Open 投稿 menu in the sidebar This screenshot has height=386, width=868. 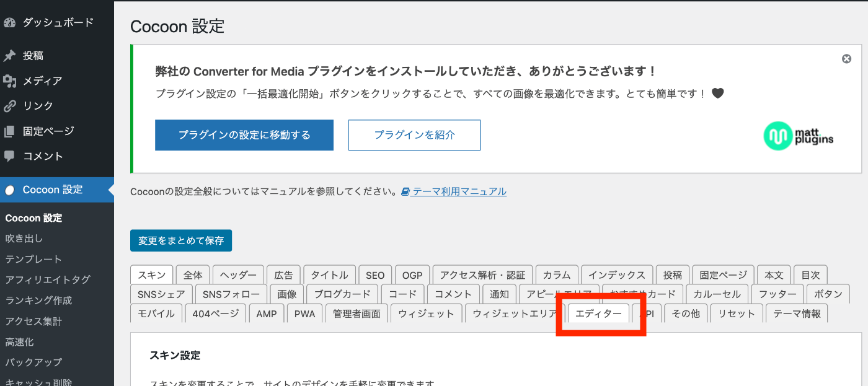33,56
